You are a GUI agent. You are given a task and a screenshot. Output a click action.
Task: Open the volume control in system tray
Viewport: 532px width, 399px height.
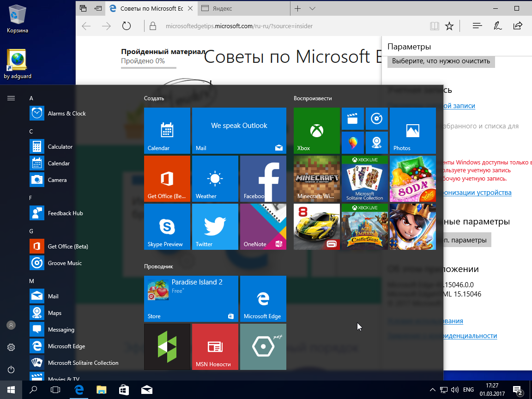coord(455,390)
